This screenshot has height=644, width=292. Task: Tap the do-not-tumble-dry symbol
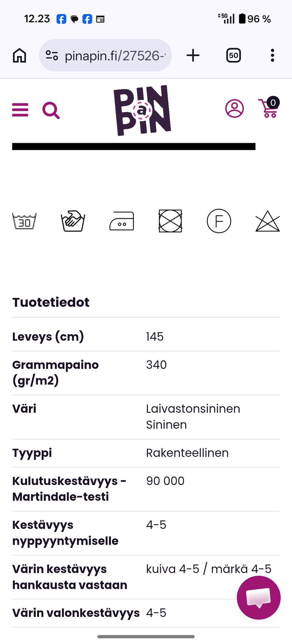click(x=170, y=221)
